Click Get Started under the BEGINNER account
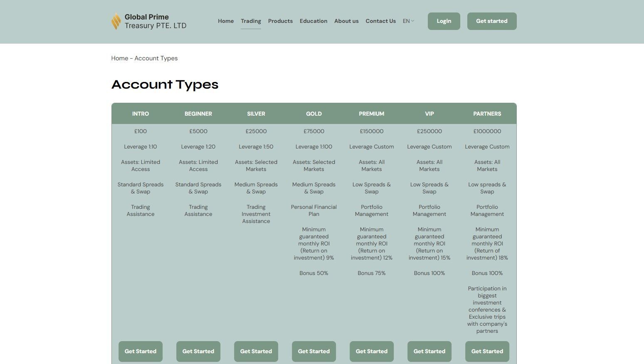The image size is (644, 364). click(198, 352)
